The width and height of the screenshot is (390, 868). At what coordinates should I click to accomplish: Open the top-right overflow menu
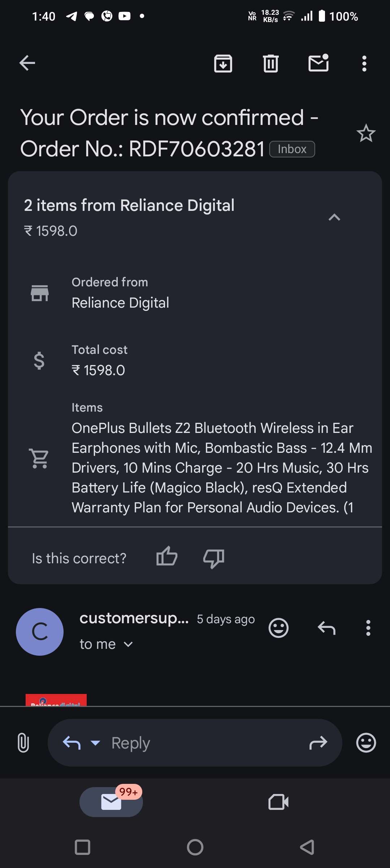pos(364,64)
